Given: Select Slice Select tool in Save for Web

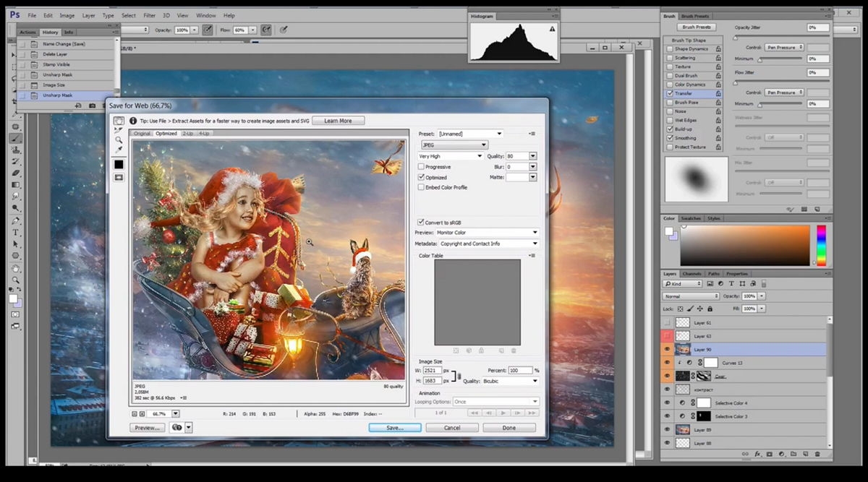Looking at the screenshot, I should 119,130.
